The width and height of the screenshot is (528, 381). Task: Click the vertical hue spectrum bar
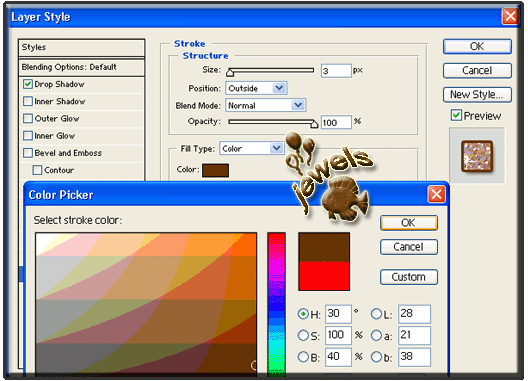[x=276, y=303]
